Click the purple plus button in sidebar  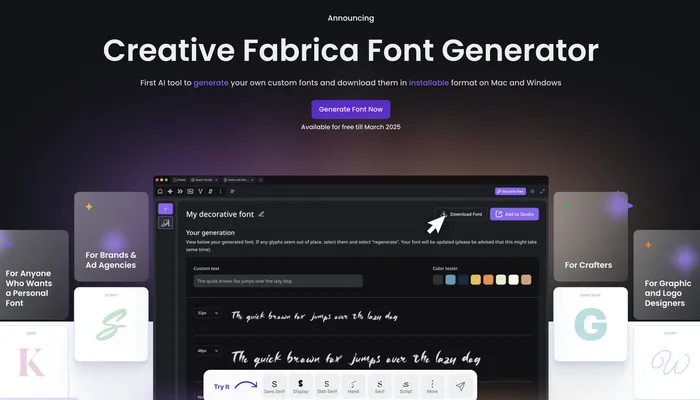coord(165,208)
